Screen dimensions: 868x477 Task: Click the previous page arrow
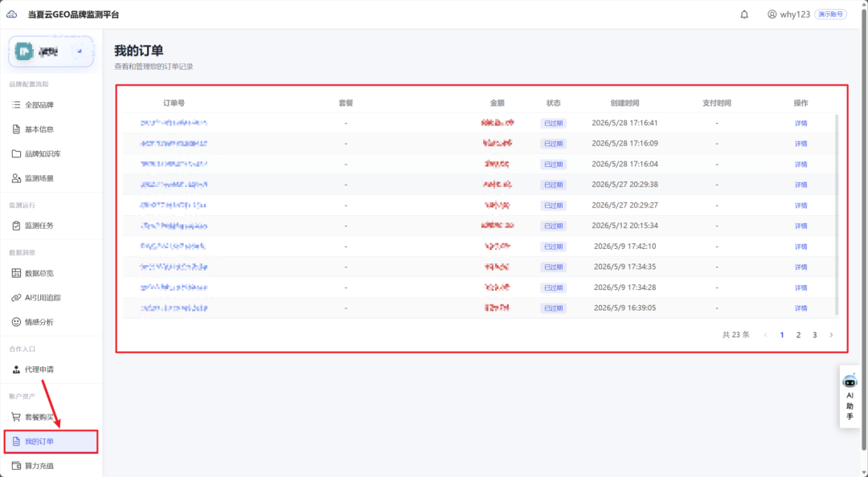tap(766, 335)
